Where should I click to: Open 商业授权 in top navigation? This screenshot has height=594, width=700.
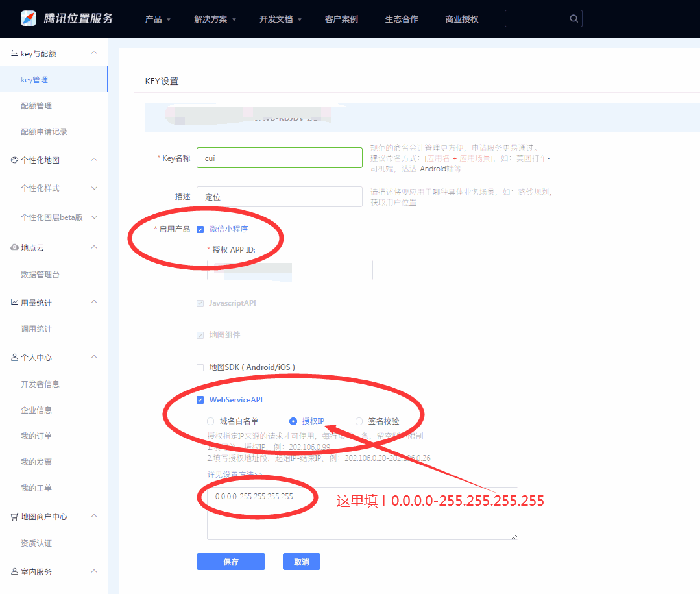(462, 19)
